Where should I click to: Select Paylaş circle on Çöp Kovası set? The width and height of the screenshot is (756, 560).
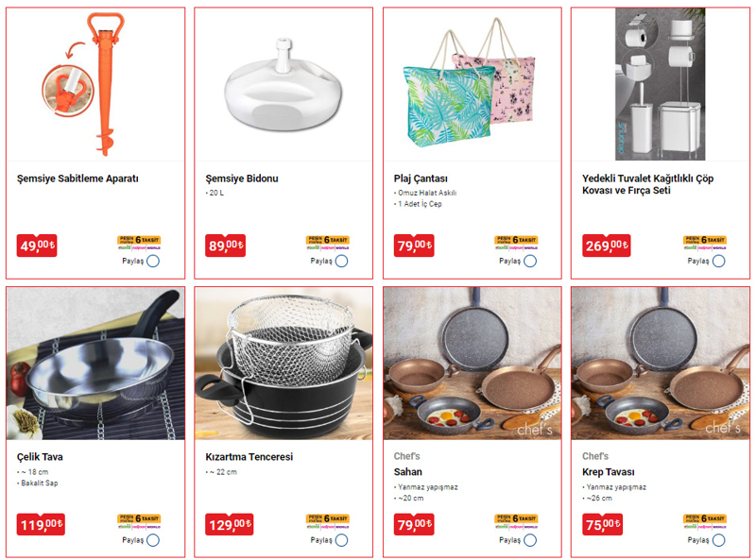(x=718, y=262)
